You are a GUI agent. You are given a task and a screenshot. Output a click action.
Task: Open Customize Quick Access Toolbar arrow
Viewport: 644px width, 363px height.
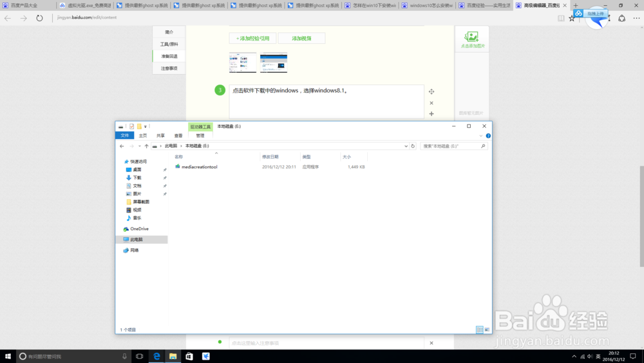146,126
